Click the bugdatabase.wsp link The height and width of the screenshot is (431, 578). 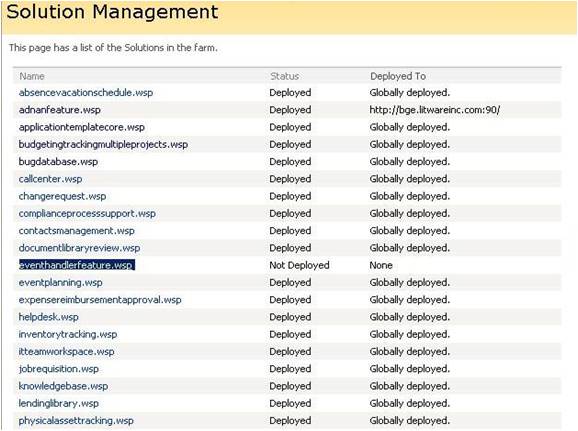[58, 162]
